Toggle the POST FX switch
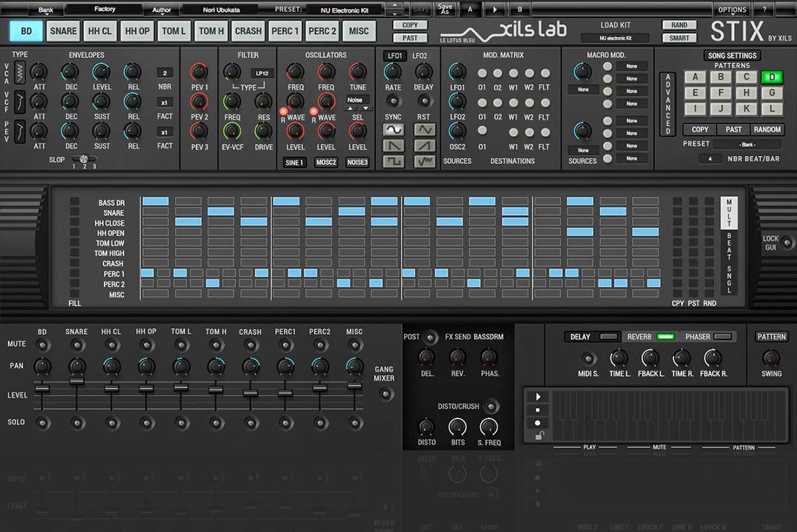The width and height of the screenshot is (797, 532). [431, 337]
